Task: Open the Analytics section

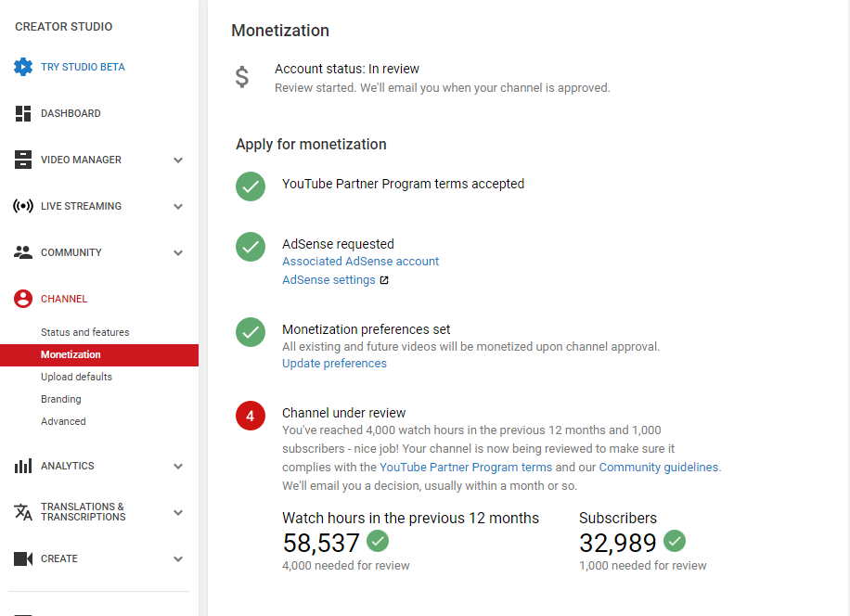Action: pos(68,466)
